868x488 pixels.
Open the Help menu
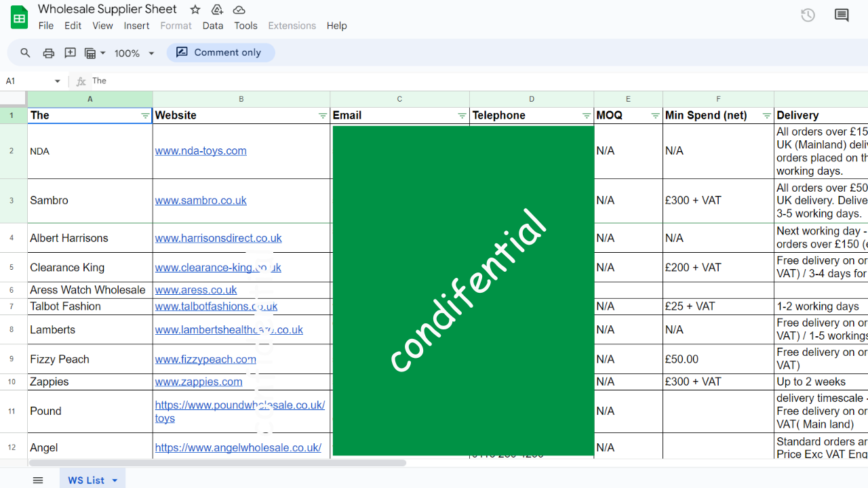tap(337, 26)
